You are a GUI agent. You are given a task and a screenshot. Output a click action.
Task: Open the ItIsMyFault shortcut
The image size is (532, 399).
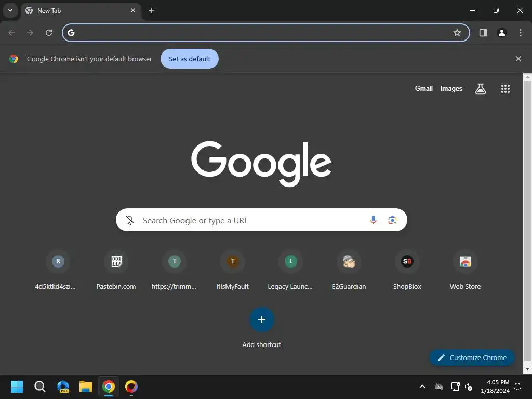pyautogui.click(x=232, y=270)
